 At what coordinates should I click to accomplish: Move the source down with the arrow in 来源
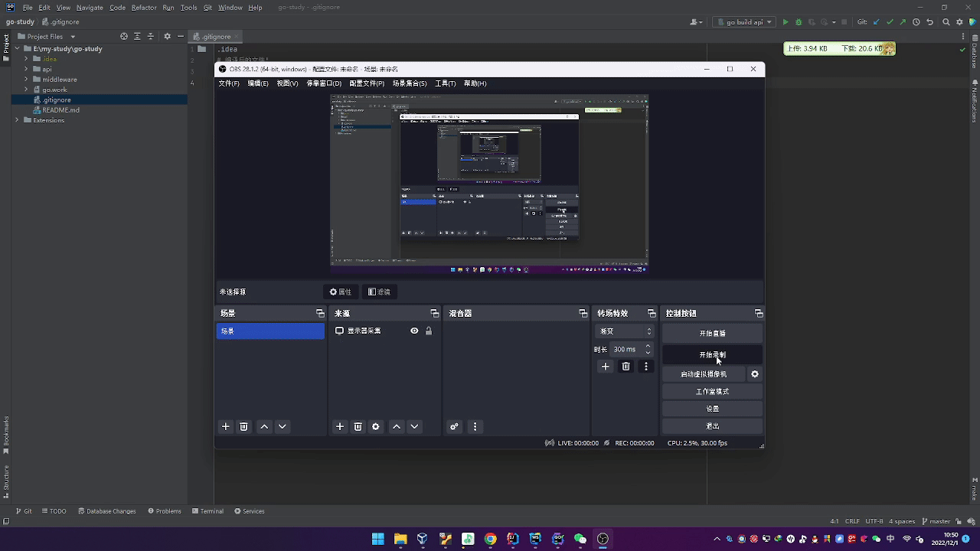[x=414, y=426]
